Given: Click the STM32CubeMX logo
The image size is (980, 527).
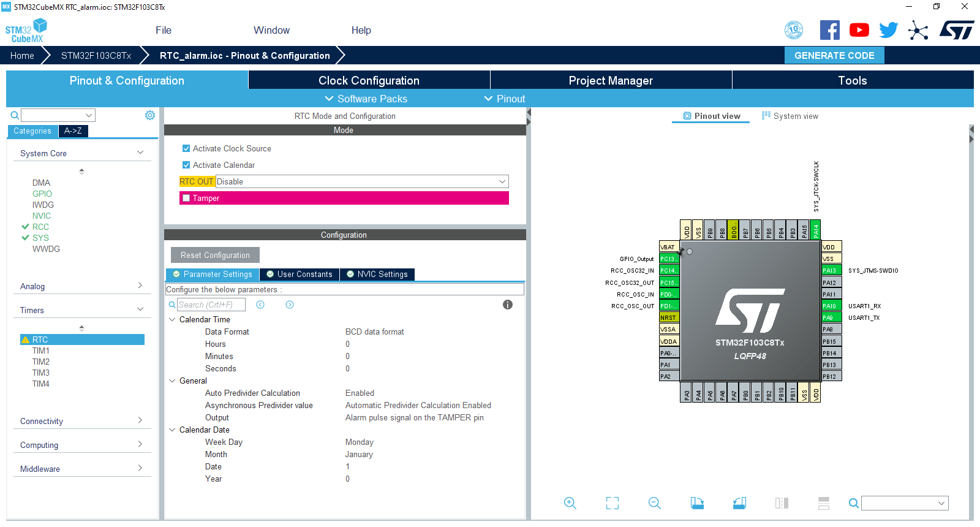Looking at the screenshot, I should click(x=26, y=31).
